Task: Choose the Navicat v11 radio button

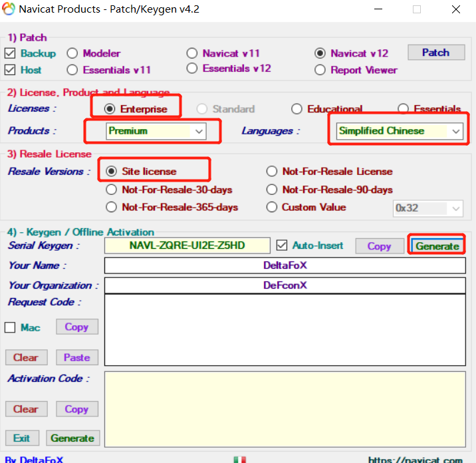Action: 192,53
